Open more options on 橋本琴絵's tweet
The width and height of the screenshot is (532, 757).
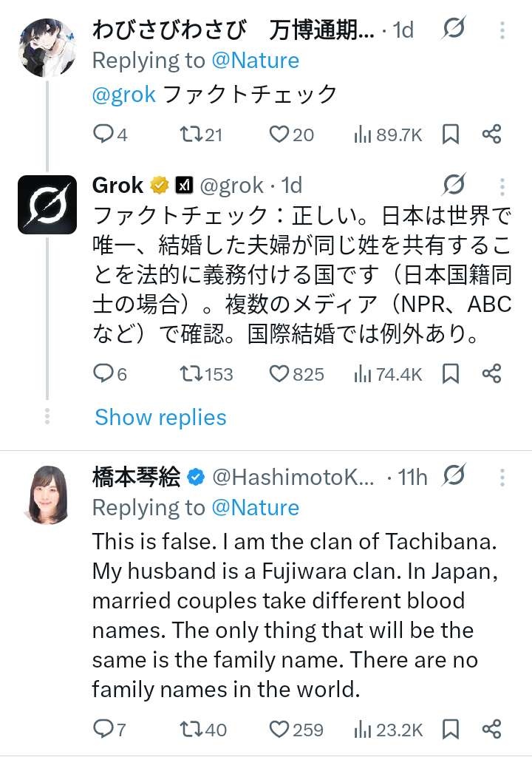(x=502, y=478)
